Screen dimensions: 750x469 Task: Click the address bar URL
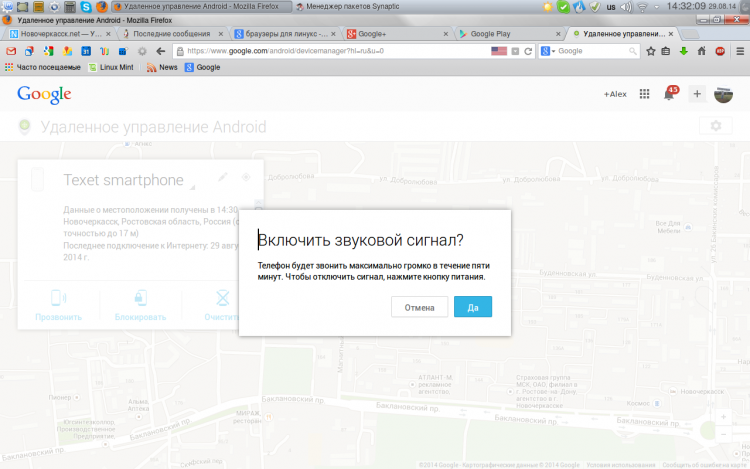click(286, 51)
